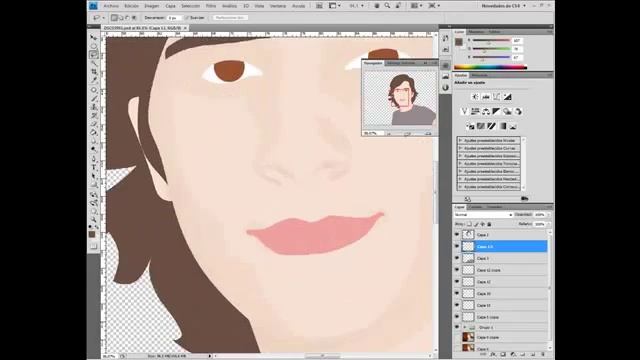Open the blend mode Normal dropdown
Image resolution: width=640 pixels, height=360 pixels.
pyautogui.click(x=483, y=215)
